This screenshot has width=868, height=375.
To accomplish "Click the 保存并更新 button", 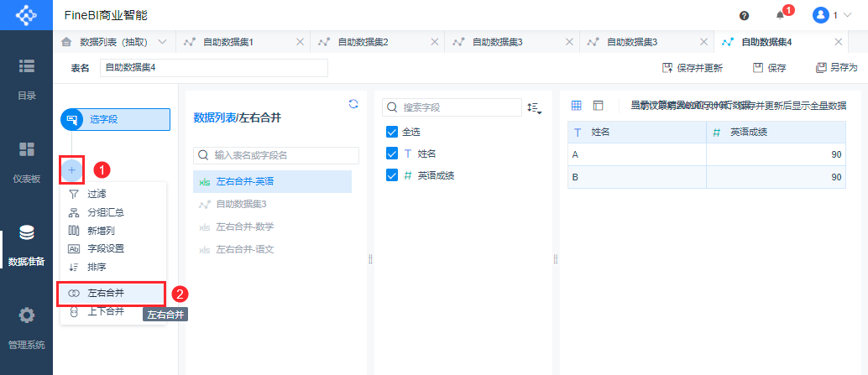I will [x=692, y=68].
